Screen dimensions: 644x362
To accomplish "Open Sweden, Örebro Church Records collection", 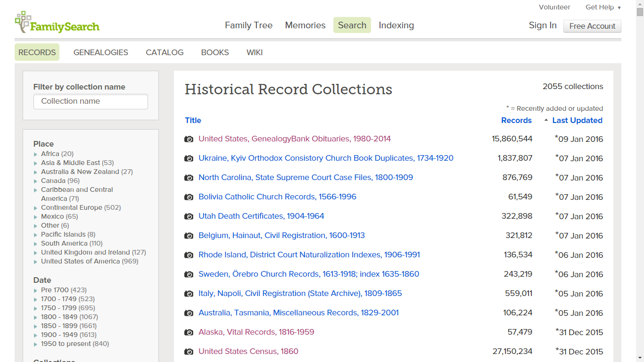I will coord(309,274).
